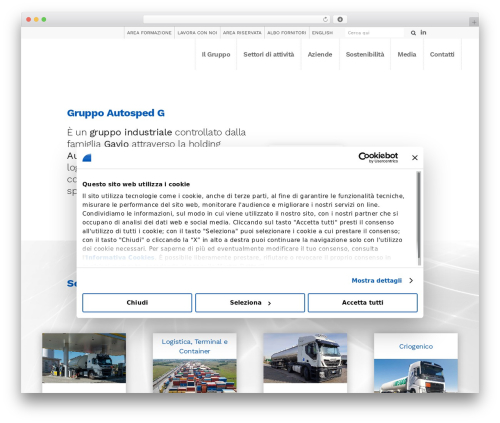Click Seleziona button
Viewport: 500px width, 423px height.
(250, 303)
